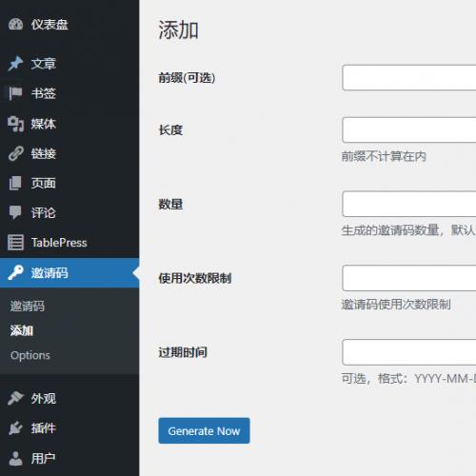Click the 邀请码使用次数限制 hint text
This screenshot has height=476, width=476.
pos(396,305)
